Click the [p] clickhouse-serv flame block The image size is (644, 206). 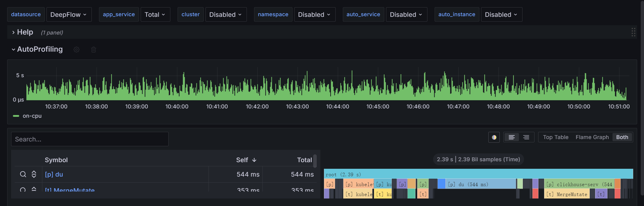(579, 184)
